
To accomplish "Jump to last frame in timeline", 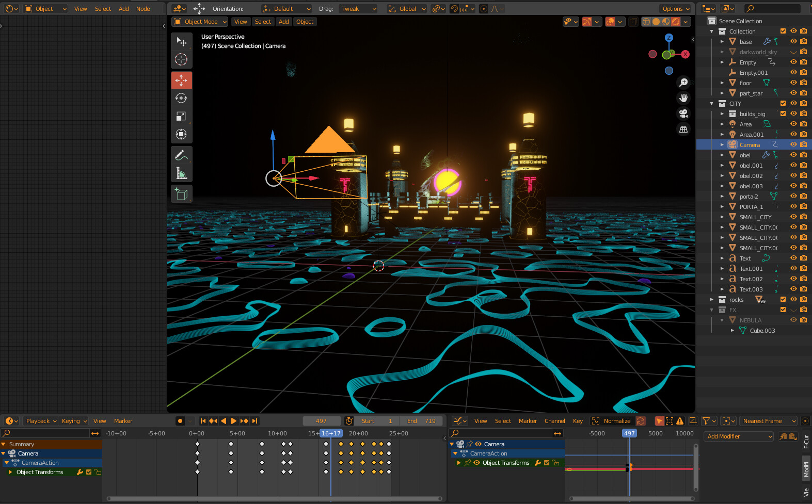I will [x=254, y=421].
